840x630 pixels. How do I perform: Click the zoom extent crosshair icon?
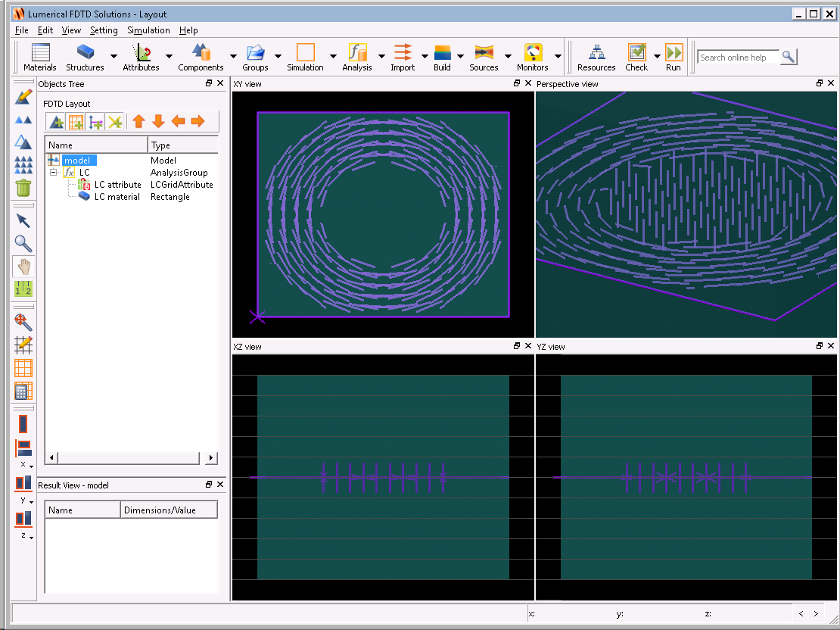23,323
